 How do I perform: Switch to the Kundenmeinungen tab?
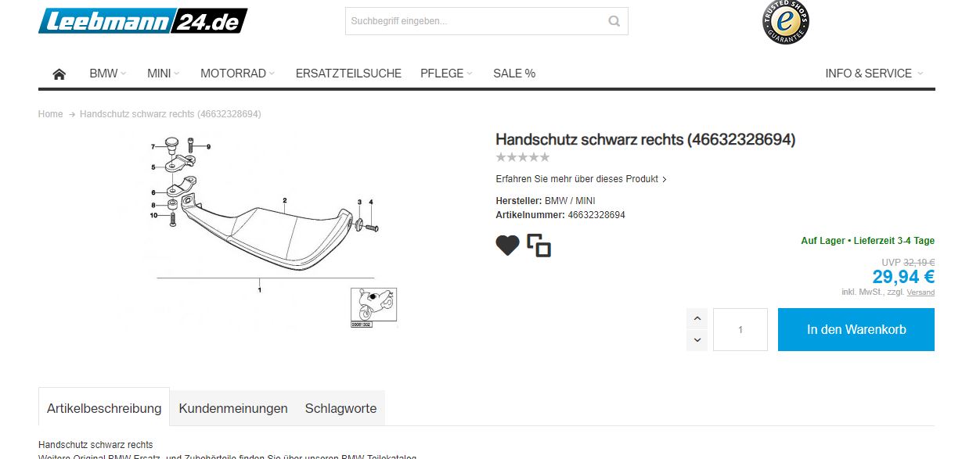click(233, 408)
